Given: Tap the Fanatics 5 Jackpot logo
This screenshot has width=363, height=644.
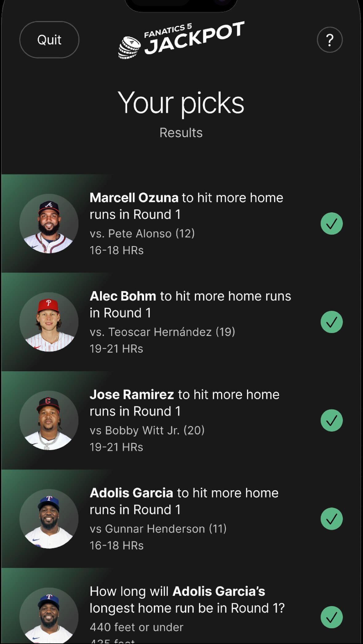Looking at the screenshot, I should click(x=181, y=40).
